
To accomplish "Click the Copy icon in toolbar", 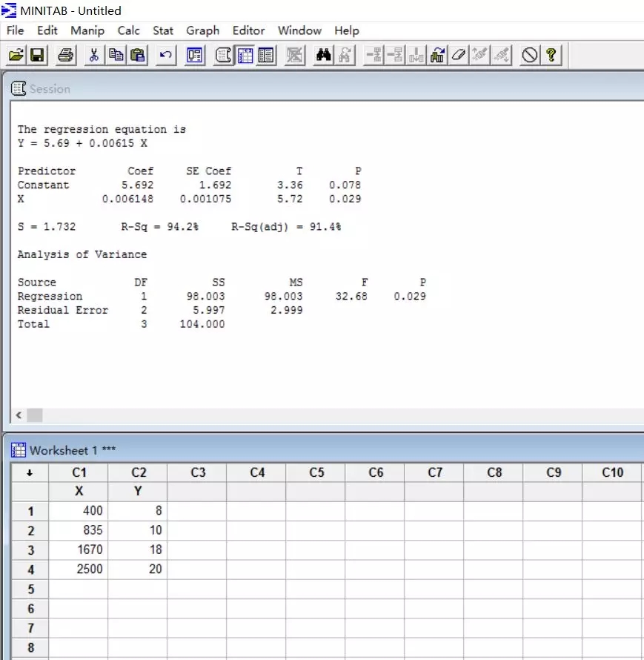I will point(116,56).
